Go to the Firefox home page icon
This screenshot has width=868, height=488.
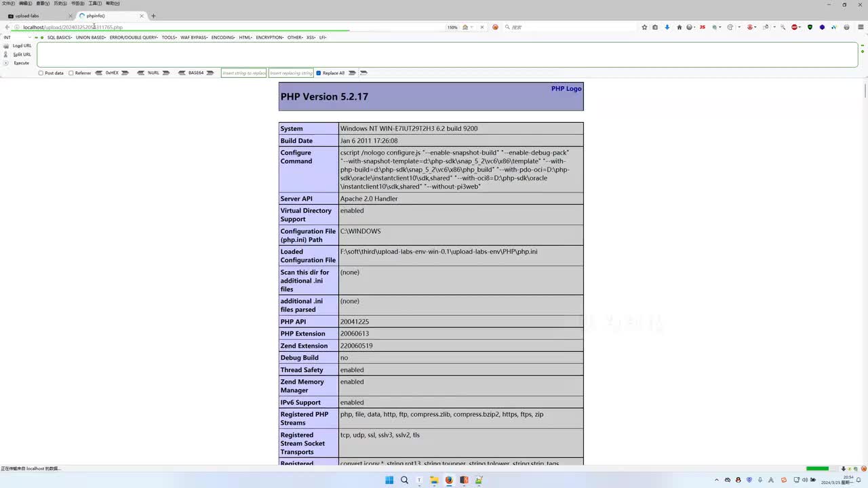click(678, 27)
